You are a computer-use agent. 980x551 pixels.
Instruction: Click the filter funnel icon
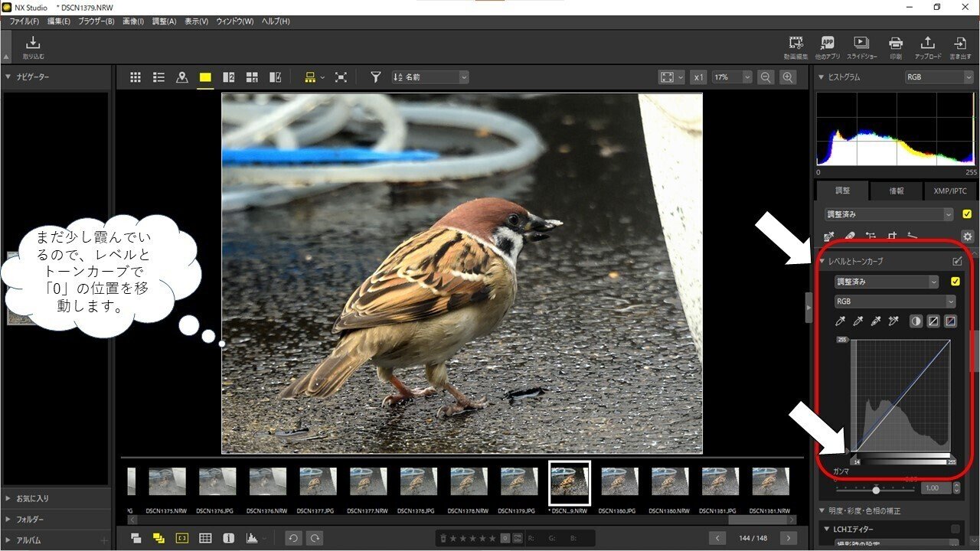375,77
